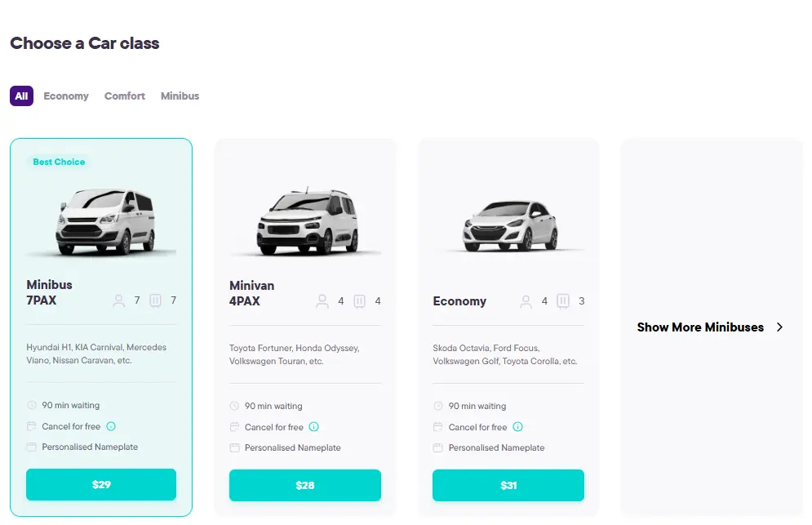Book the Economy class for $31
This screenshot has height=525, width=812.
[508, 485]
